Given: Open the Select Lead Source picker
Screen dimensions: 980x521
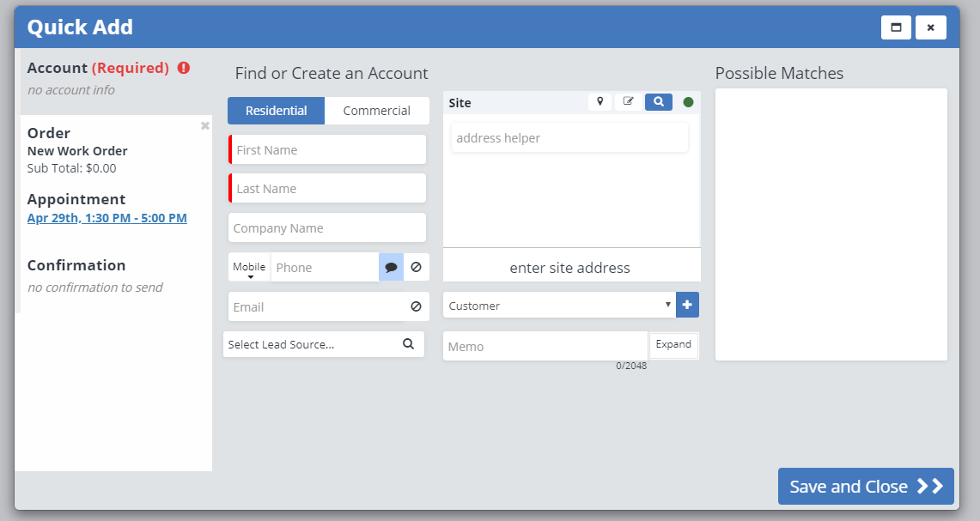Looking at the screenshot, I should pos(324,344).
